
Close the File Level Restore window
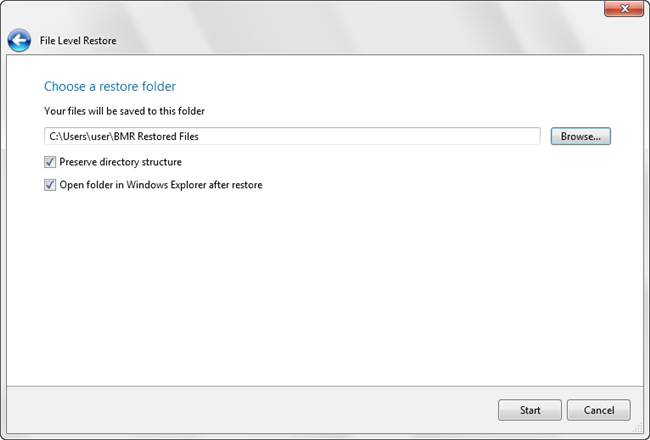(623, 10)
